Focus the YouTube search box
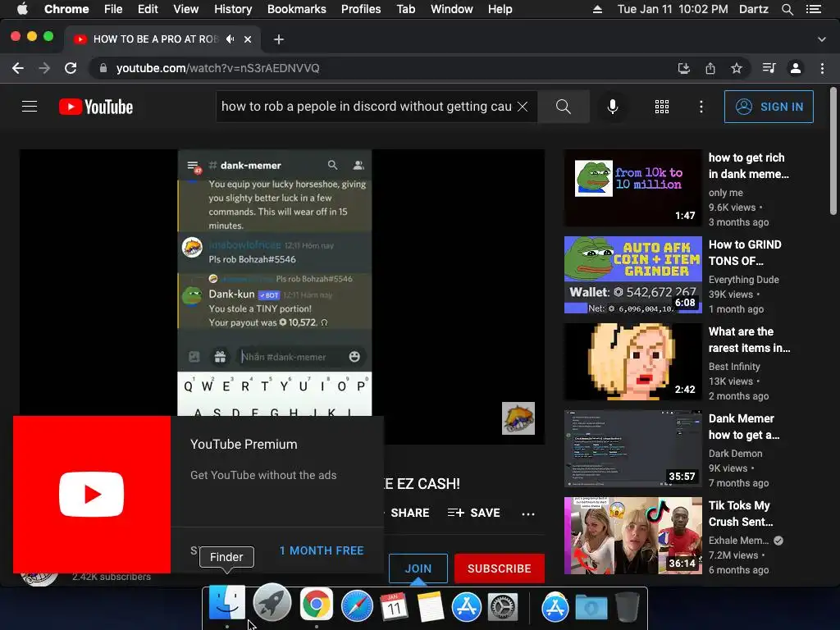Screen dimensions: 840x630 coord(367,107)
